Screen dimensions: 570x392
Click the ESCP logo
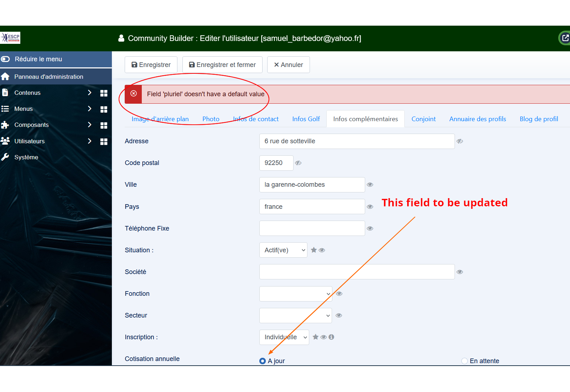(10, 38)
